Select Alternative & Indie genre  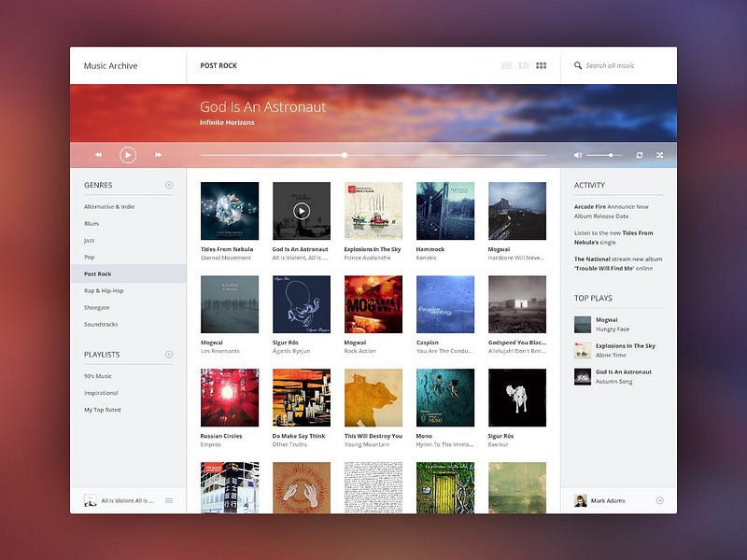109,206
